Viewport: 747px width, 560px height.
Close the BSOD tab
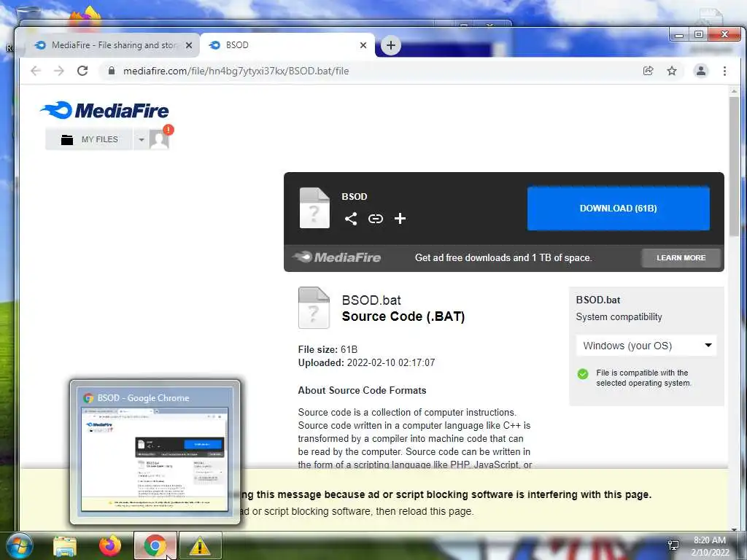tap(363, 45)
